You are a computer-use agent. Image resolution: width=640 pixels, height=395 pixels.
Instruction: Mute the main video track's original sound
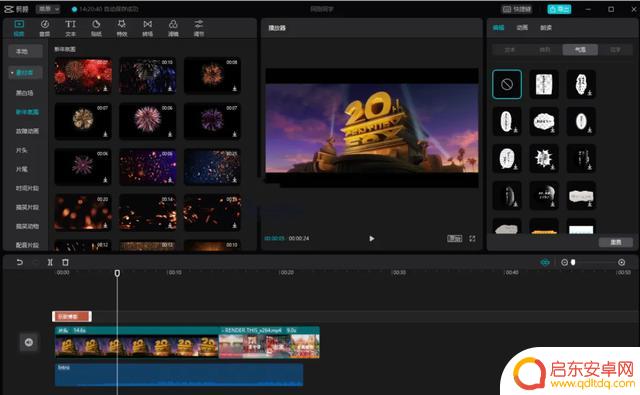[x=29, y=342]
